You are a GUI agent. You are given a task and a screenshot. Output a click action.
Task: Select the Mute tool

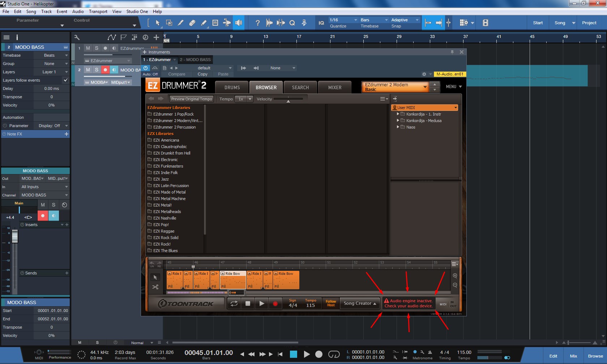click(215, 23)
